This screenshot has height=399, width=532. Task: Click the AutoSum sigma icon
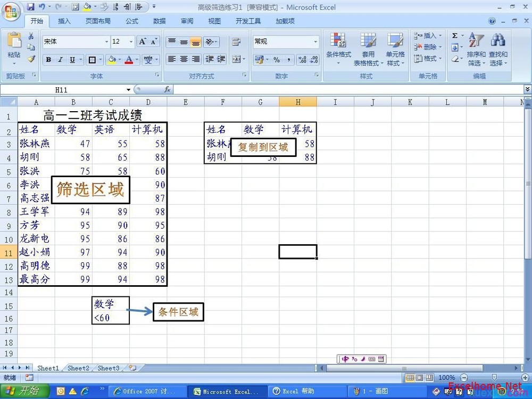455,36
